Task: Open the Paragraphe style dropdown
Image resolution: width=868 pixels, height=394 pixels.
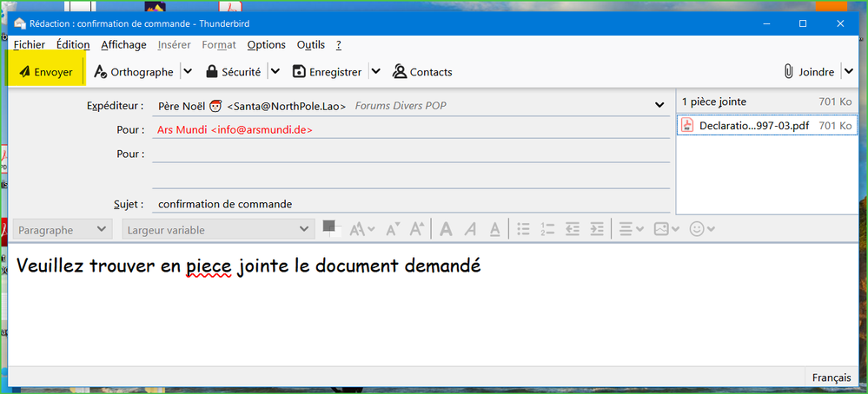Action: pos(63,230)
